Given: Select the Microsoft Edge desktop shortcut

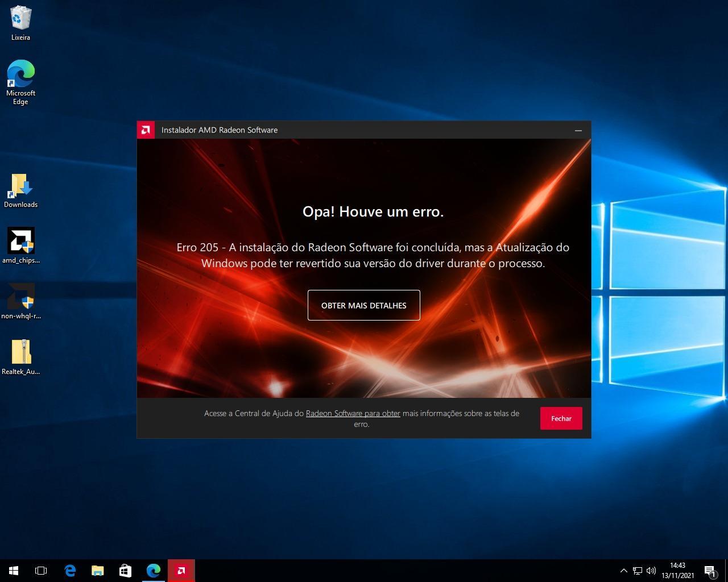Looking at the screenshot, I should [x=21, y=82].
